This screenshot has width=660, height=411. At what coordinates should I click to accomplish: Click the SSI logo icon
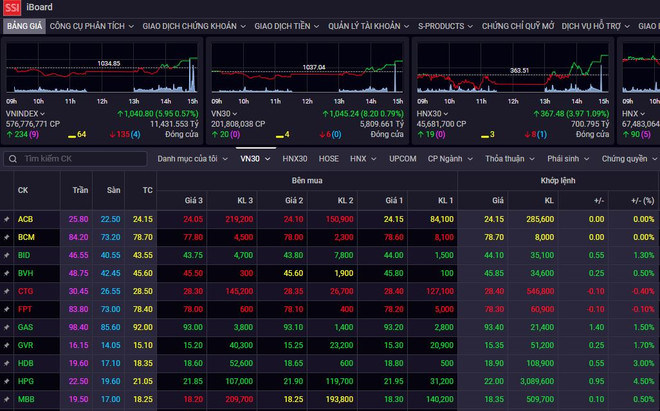(12, 7)
